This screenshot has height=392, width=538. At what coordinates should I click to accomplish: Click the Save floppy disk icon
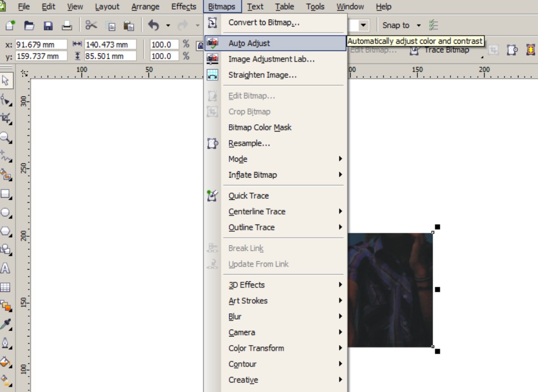pyautogui.click(x=48, y=25)
